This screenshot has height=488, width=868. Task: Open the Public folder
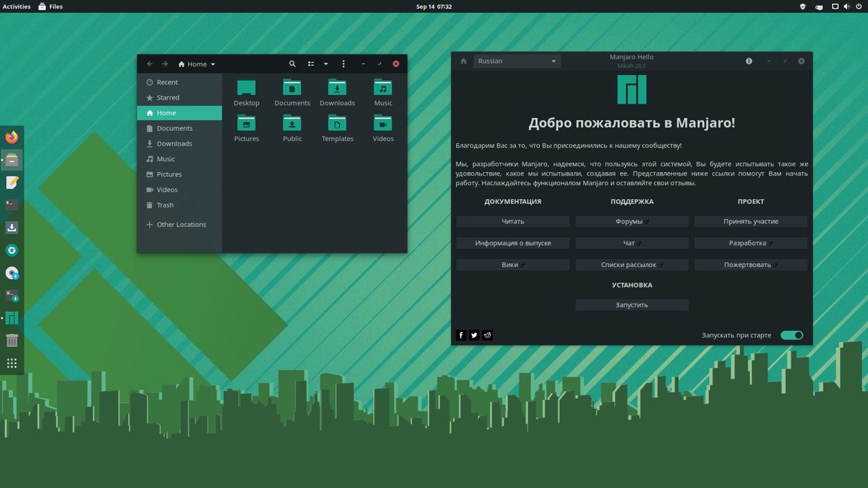(x=292, y=128)
